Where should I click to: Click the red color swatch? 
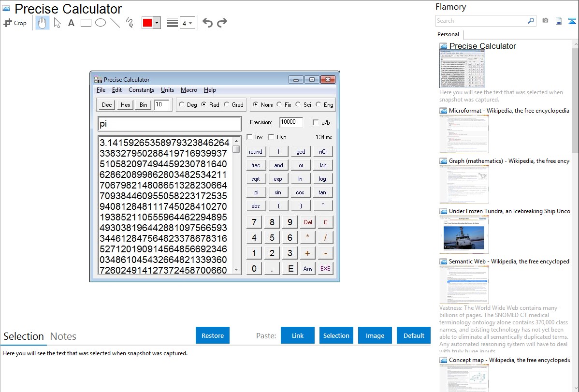click(x=147, y=23)
